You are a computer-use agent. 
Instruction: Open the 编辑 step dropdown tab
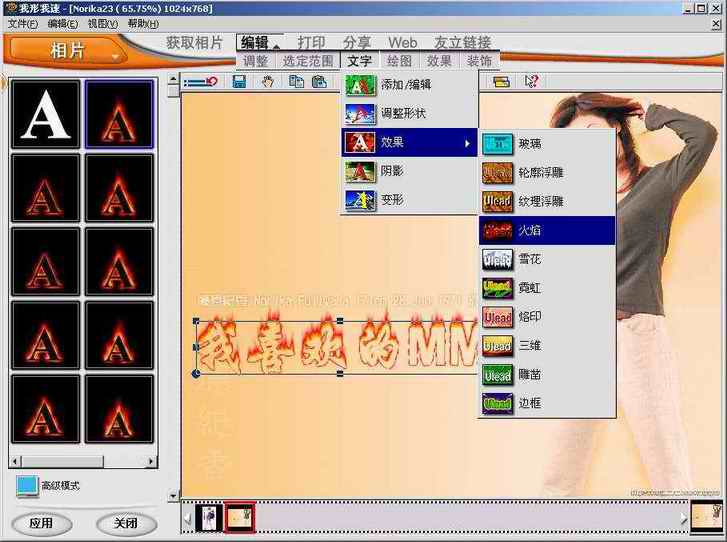point(260,43)
